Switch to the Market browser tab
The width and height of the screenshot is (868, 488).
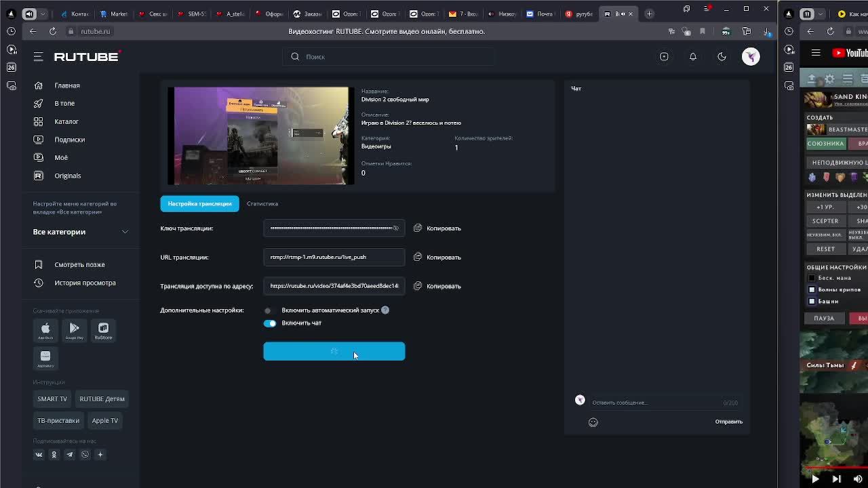click(113, 14)
